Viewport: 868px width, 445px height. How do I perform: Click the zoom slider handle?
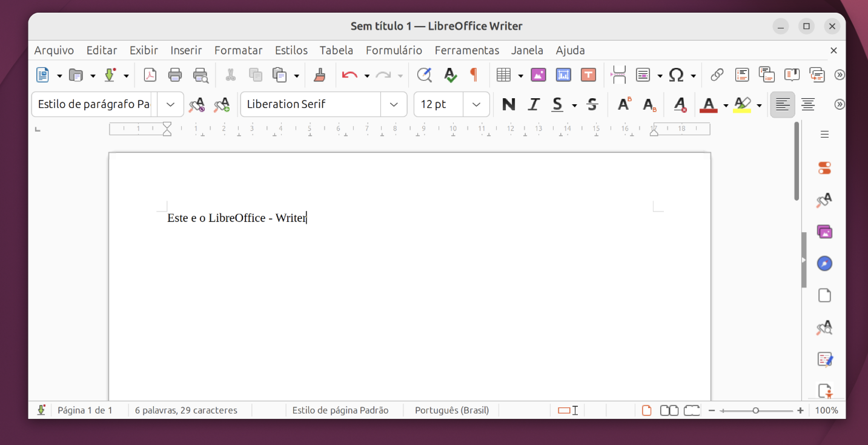click(756, 410)
